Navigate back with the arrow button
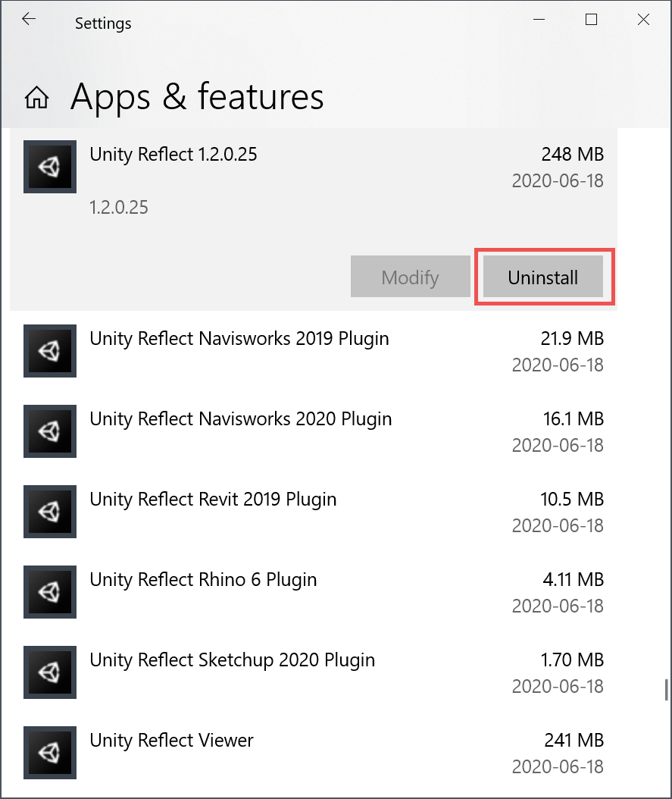This screenshot has width=672, height=799. click(29, 20)
